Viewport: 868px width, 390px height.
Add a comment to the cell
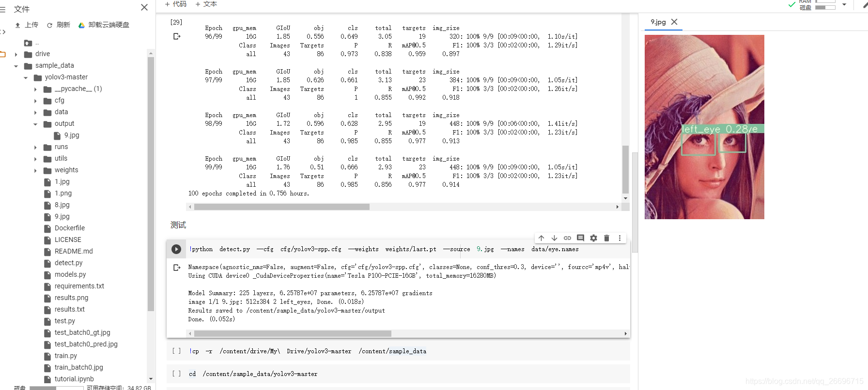click(581, 238)
